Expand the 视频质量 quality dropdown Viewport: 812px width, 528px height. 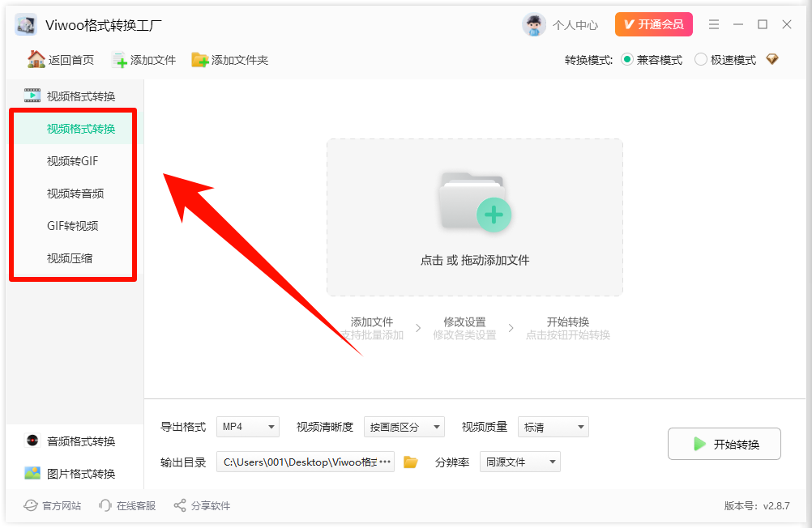point(553,427)
